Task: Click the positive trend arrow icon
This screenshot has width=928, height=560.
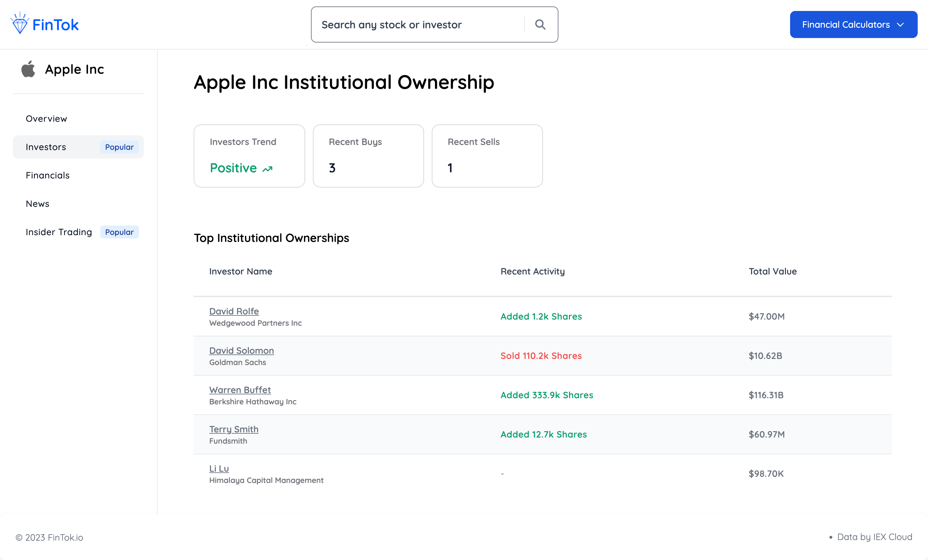Action: 267,169
